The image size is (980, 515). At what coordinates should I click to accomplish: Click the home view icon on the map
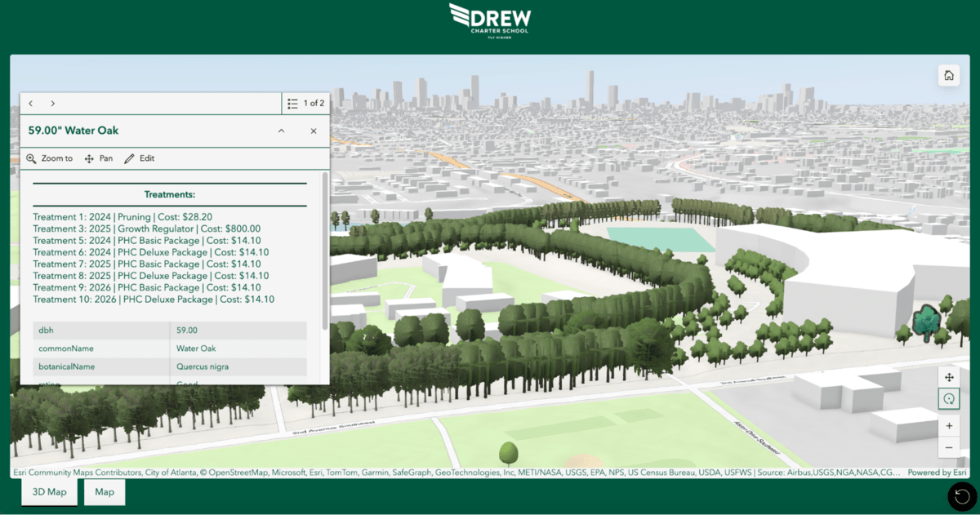(x=949, y=74)
